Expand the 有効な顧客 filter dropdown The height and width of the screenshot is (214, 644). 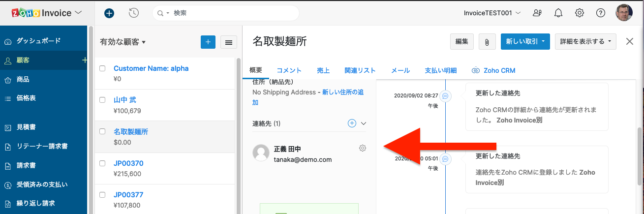(123, 42)
